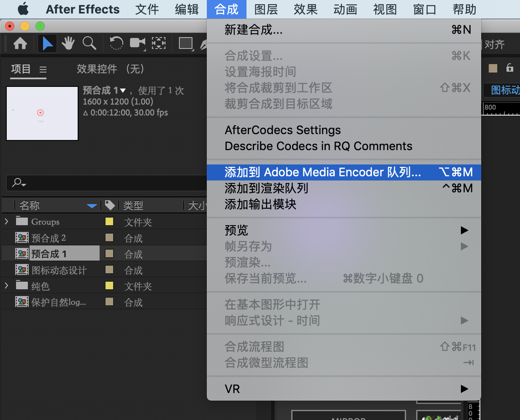Open the Apple menu
The height and width of the screenshot is (420, 520).
[23, 9]
